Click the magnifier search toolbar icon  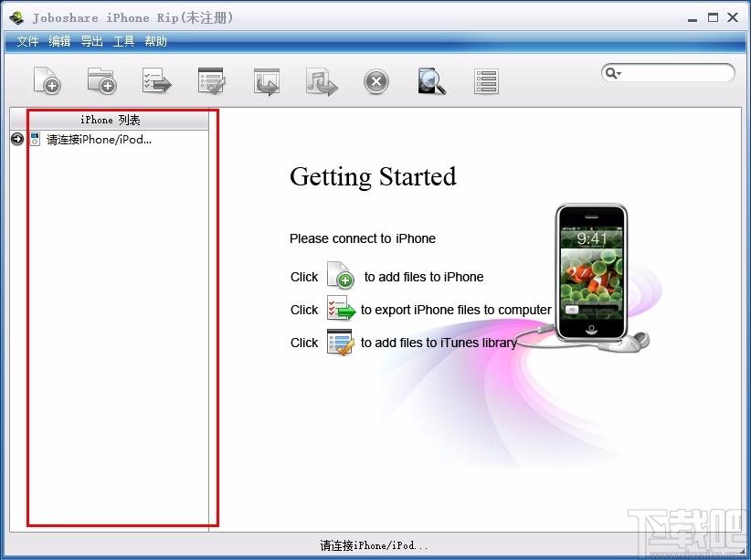(x=431, y=80)
